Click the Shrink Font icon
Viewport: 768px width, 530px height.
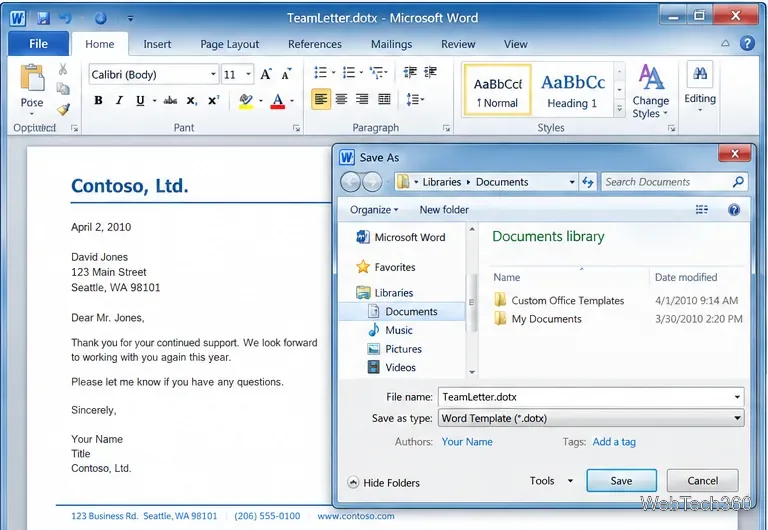pos(287,74)
